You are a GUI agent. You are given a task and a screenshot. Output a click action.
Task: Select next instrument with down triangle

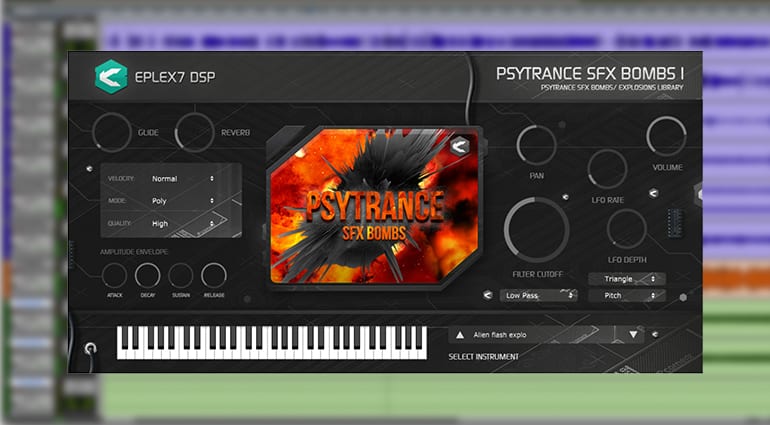pos(633,335)
